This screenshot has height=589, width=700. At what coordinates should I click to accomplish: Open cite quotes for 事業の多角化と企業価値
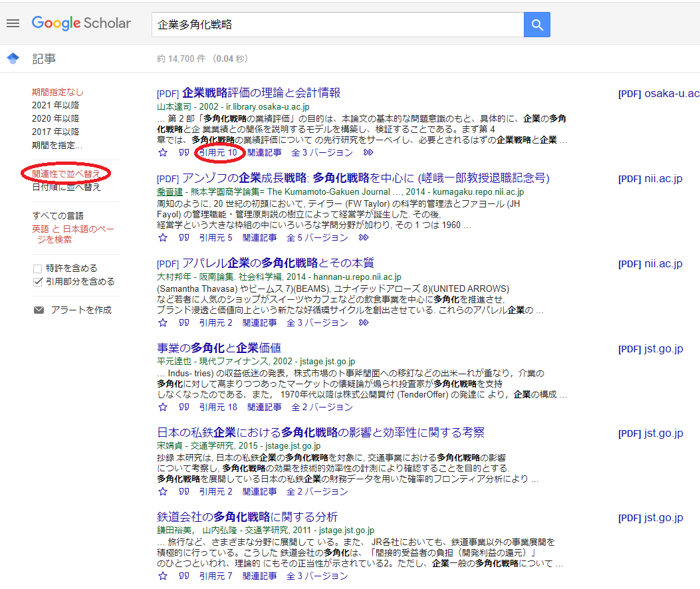[184, 408]
